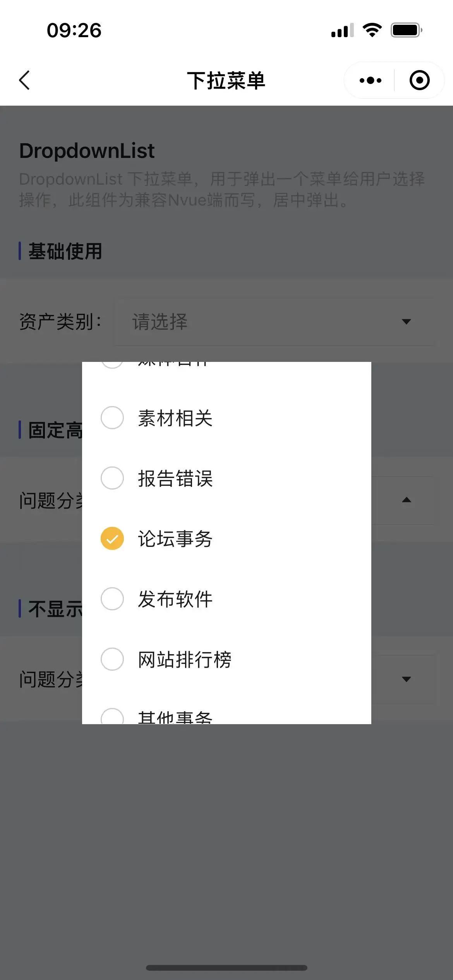Open the 资产类别 dropdown arrow

click(406, 322)
